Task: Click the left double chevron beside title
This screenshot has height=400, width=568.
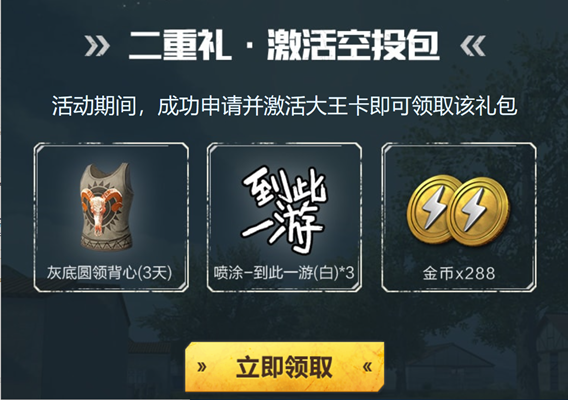Action: (x=97, y=46)
